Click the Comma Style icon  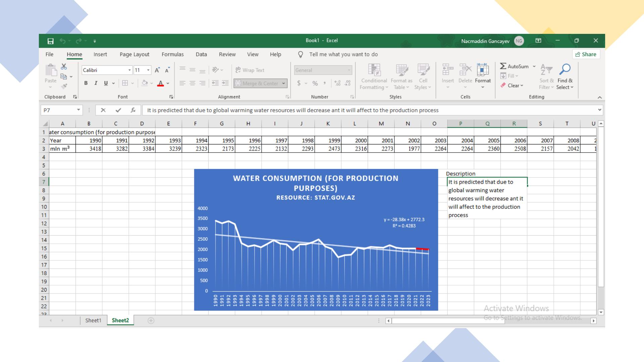[325, 83]
